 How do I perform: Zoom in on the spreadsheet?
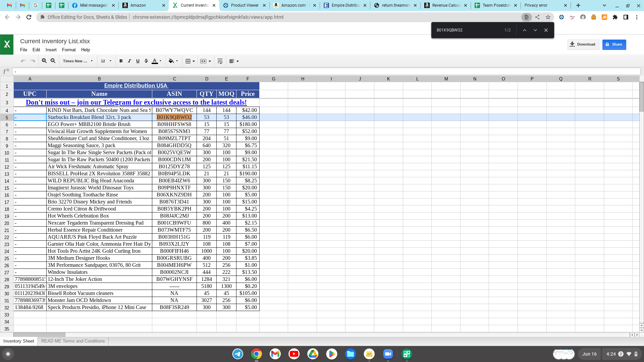click(44, 61)
